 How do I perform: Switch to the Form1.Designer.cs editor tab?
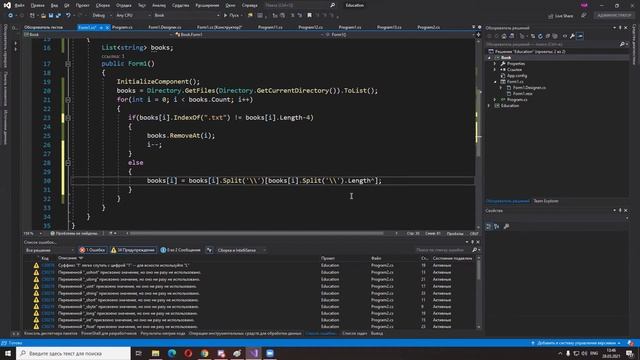point(165,27)
